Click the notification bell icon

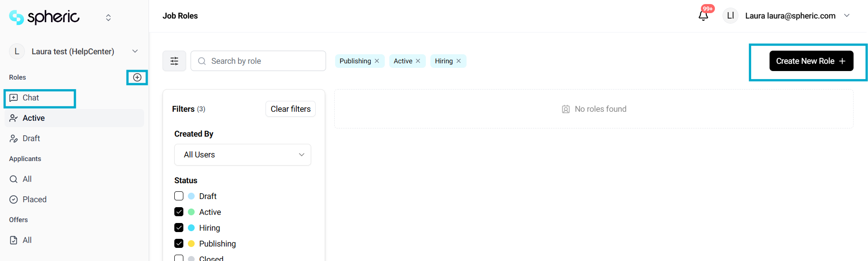pyautogui.click(x=703, y=16)
